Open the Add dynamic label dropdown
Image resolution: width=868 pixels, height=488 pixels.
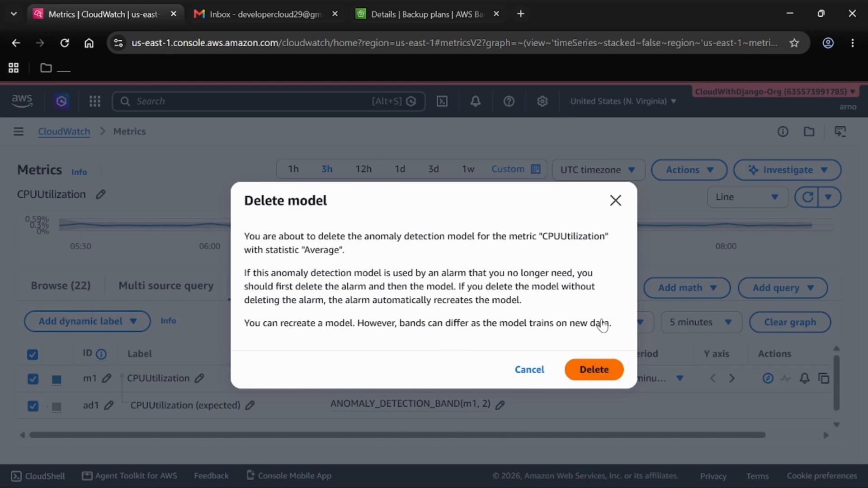tap(87, 321)
